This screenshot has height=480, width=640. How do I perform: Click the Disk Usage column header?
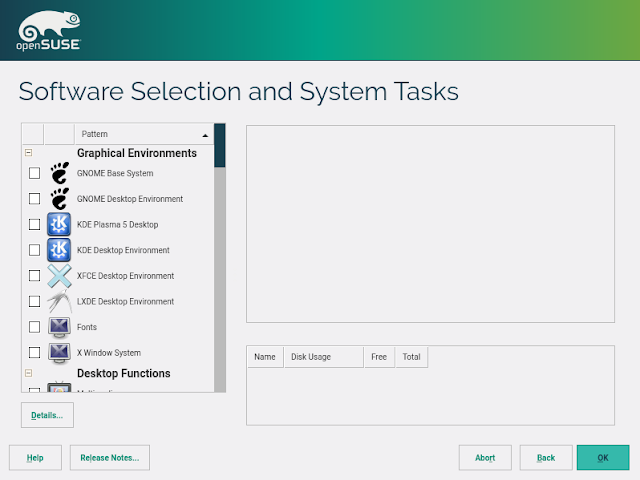tap(324, 357)
